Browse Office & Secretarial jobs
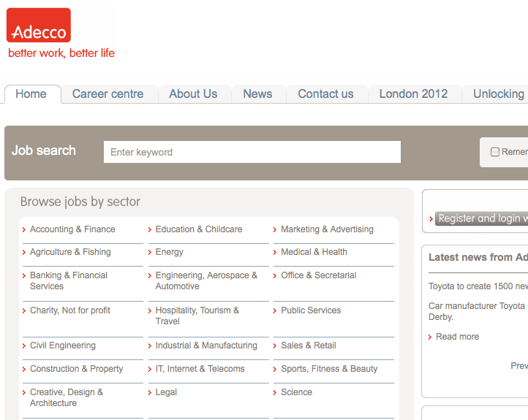 tap(319, 275)
